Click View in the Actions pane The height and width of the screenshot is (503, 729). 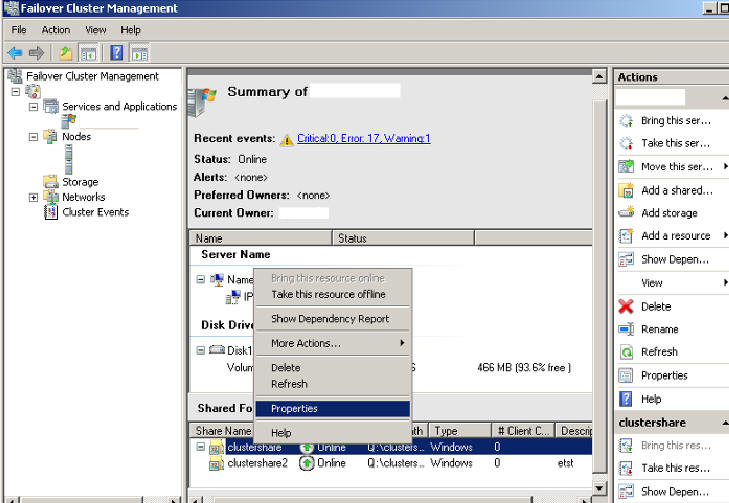[x=652, y=283]
